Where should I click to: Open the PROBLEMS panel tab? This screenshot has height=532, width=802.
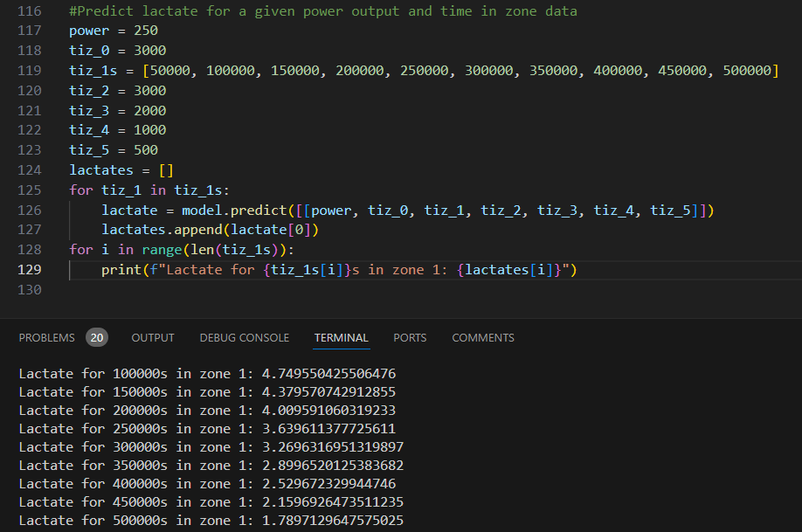[x=46, y=337]
